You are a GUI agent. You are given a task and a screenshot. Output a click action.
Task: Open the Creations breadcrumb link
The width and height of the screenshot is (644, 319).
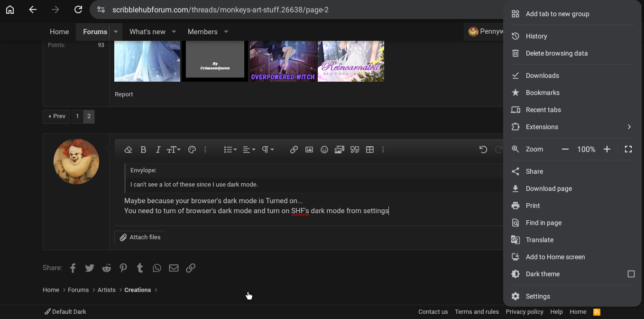tap(138, 290)
